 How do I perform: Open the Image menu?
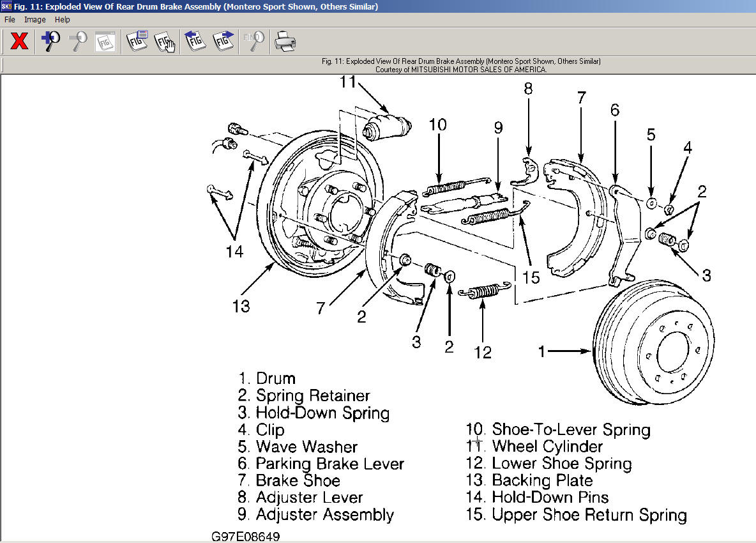click(34, 20)
